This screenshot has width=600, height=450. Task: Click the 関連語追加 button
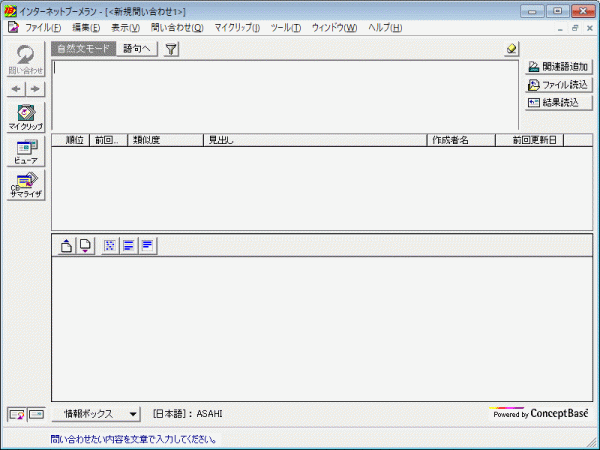click(x=559, y=67)
